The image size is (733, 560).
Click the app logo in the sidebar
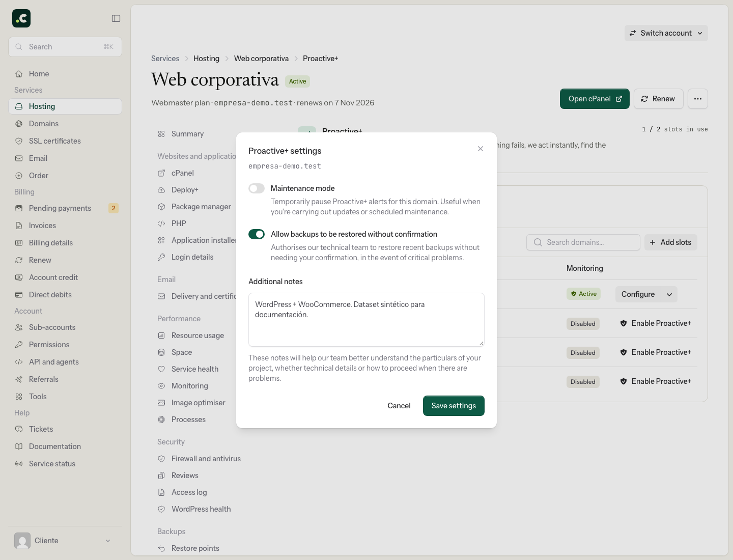21,18
